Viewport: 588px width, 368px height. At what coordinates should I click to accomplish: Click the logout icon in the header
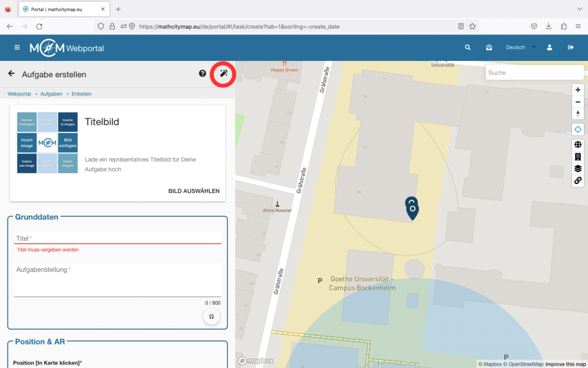coord(570,48)
